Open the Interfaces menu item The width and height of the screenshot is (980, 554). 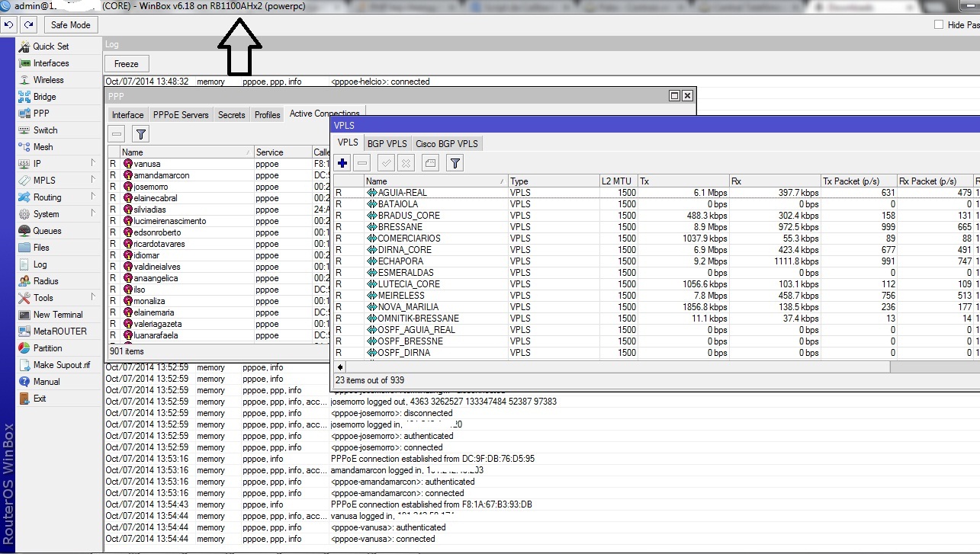pyautogui.click(x=50, y=63)
